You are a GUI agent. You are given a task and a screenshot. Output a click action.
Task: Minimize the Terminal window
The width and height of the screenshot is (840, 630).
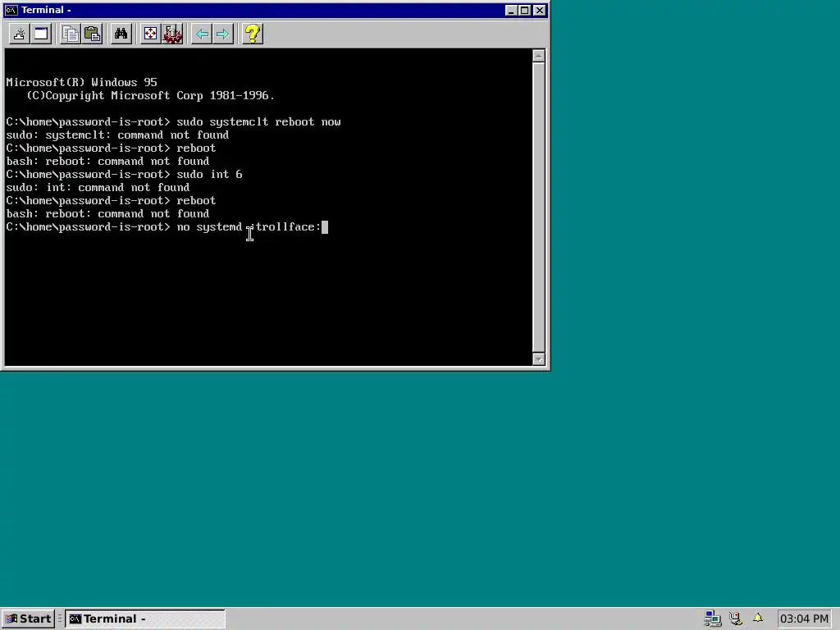512,10
